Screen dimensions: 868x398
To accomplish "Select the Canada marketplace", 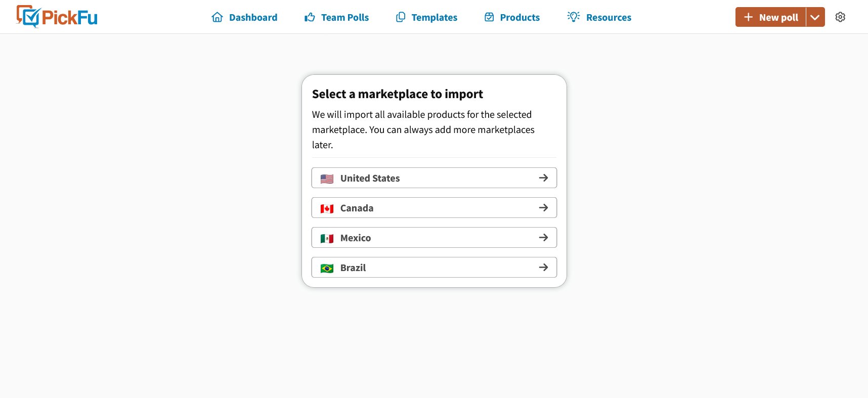I will point(434,208).
